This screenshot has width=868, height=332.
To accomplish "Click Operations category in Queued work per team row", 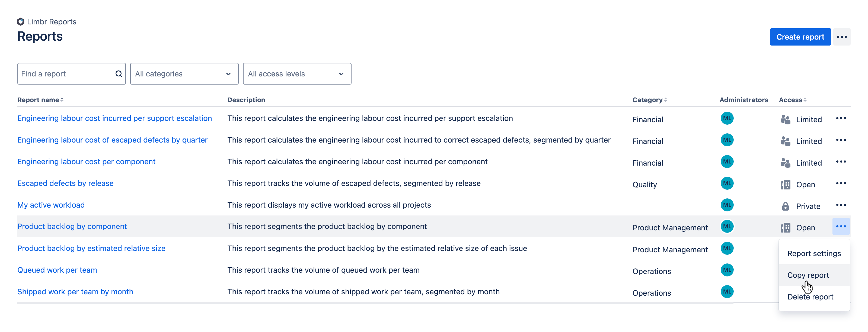I will (x=651, y=271).
